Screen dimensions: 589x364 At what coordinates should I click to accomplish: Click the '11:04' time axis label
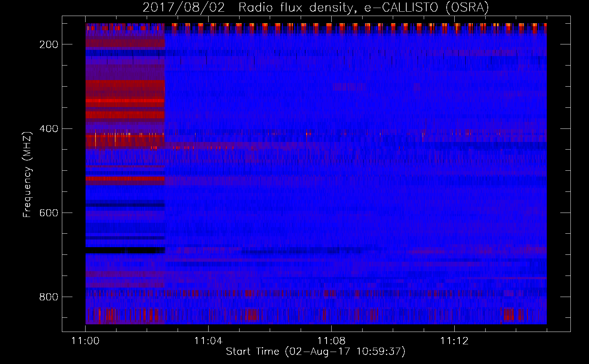click(208, 341)
